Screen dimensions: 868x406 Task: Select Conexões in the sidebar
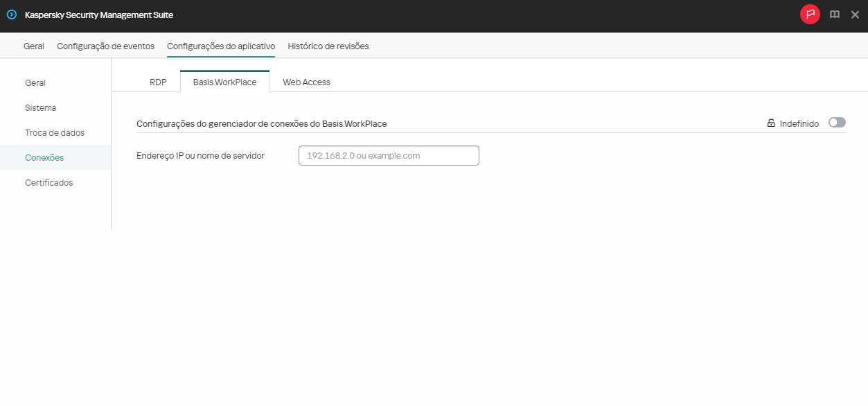[x=44, y=157]
